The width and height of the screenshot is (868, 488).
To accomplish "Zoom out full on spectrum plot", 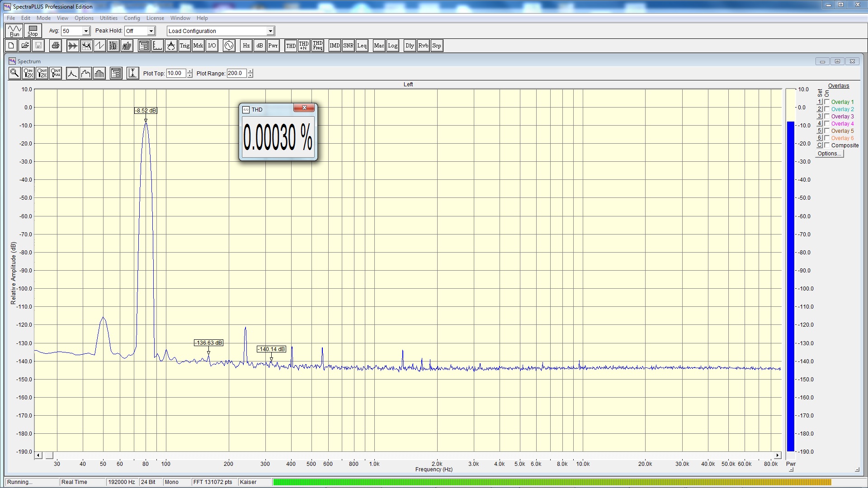I will [x=56, y=73].
